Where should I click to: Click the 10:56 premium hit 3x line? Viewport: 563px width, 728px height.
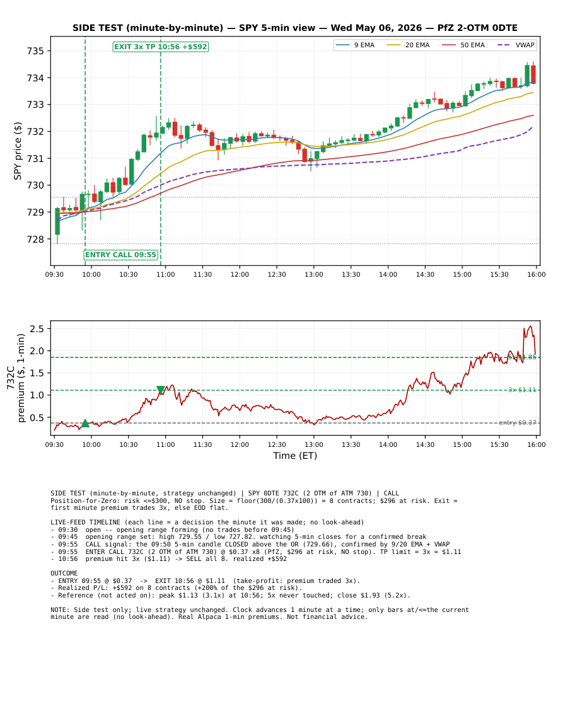(x=168, y=558)
